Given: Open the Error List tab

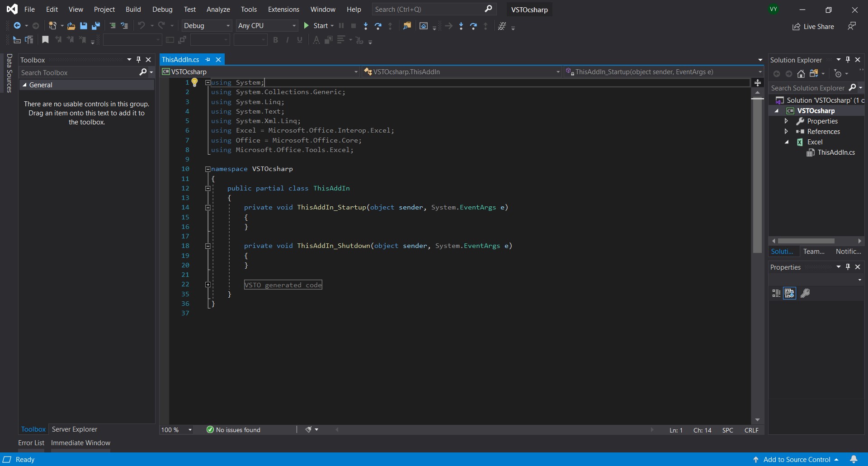Looking at the screenshot, I should (x=31, y=443).
